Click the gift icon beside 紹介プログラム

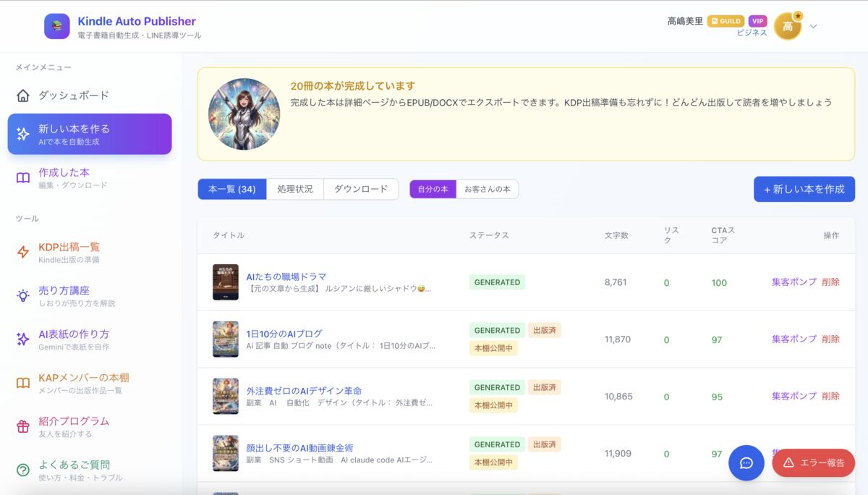coord(23,426)
